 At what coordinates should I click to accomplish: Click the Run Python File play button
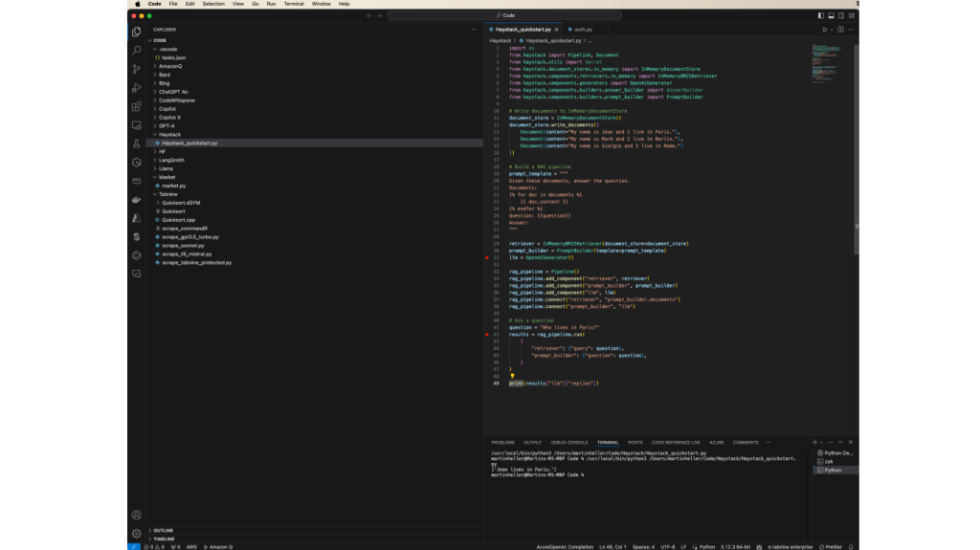[x=824, y=30]
